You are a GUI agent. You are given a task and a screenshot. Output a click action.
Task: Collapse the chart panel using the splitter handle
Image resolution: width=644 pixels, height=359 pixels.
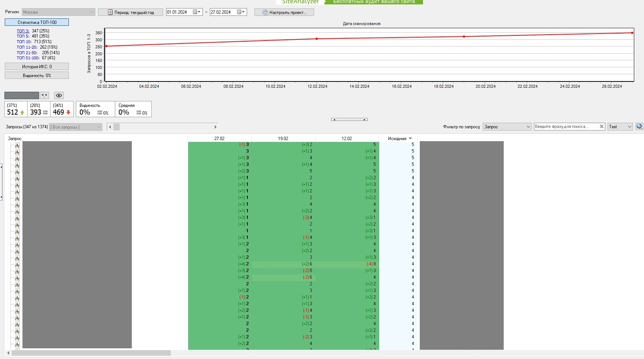coord(349,119)
